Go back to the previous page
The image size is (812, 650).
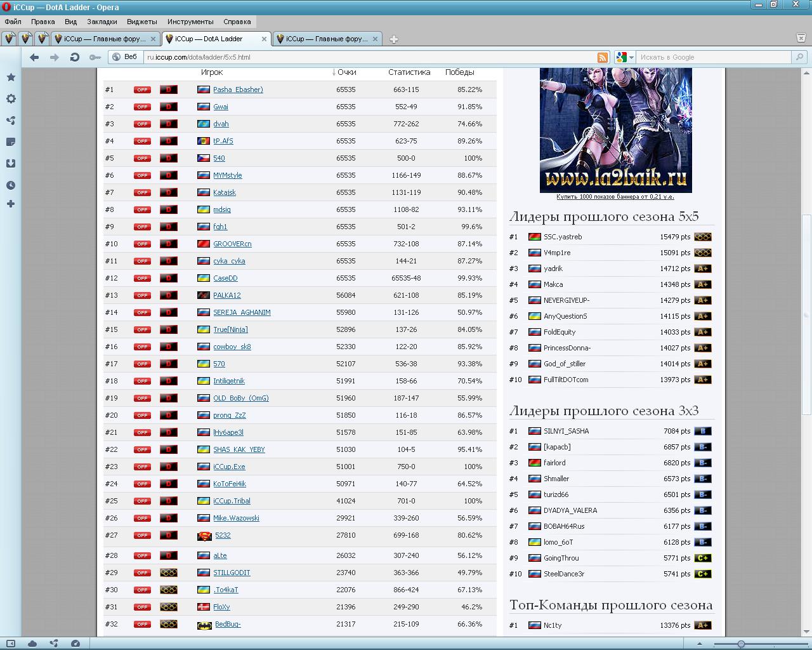[34, 57]
